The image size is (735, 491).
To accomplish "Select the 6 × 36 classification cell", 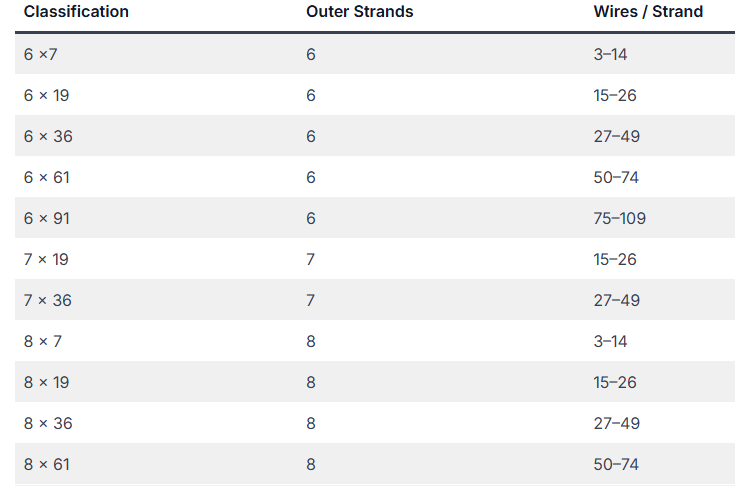I will click(48, 136).
